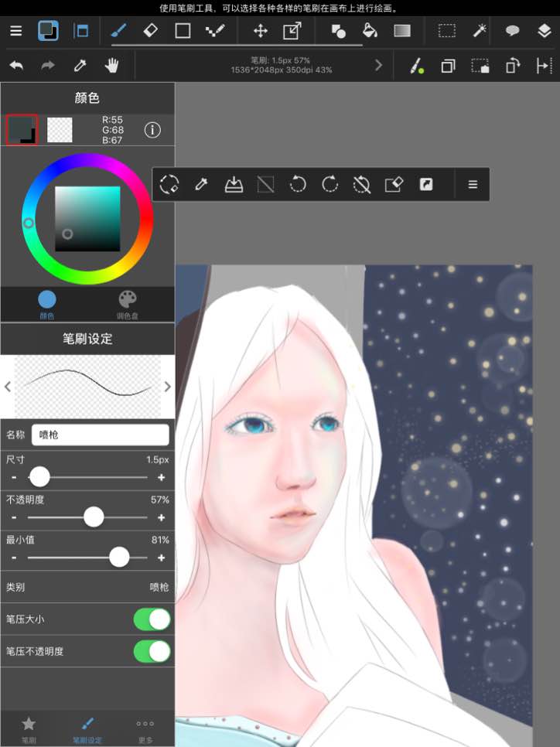Decrease 不透明度 opacity with minus
Image resolution: width=560 pixels, height=747 pixels.
point(14,517)
